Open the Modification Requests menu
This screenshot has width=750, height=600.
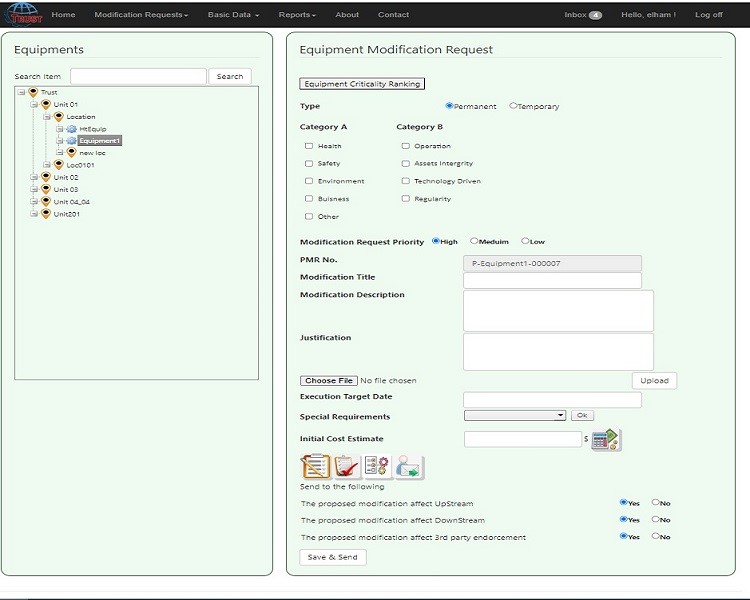click(x=140, y=15)
